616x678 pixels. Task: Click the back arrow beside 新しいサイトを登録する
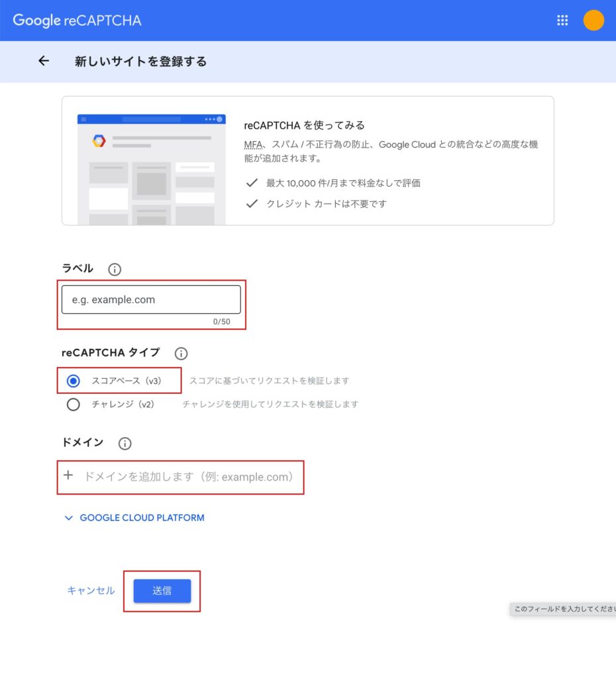tap(44, 61)
